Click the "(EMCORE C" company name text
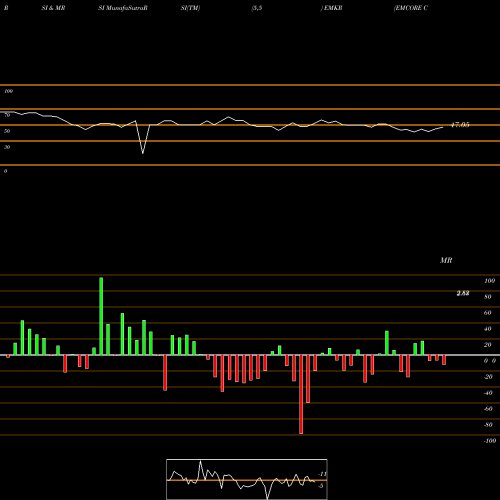Screen dimensions: 500x500 [x=411, y=8]
